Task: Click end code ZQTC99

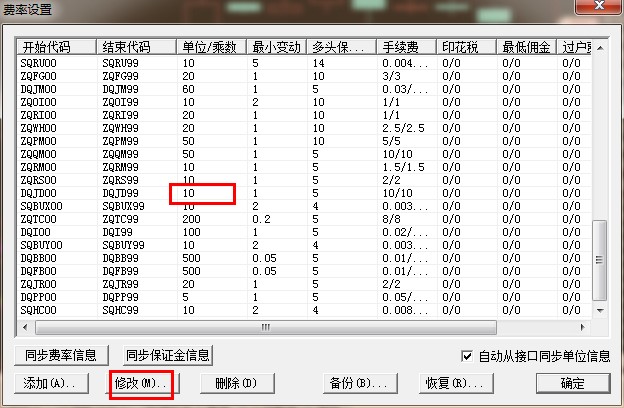Action: (x=120, y=219)
